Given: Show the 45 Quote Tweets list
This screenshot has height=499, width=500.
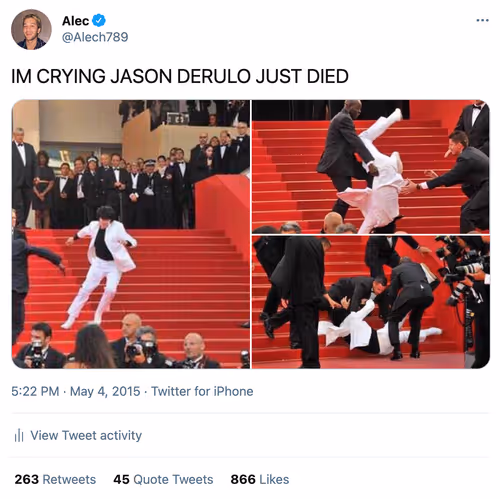Looking at the screenshot, I should tap(163, 479).
